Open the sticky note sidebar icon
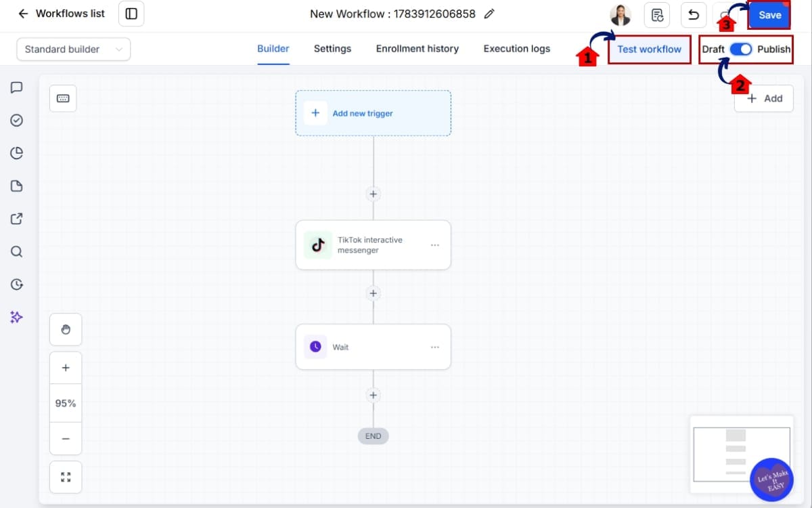 coord(17,186)
